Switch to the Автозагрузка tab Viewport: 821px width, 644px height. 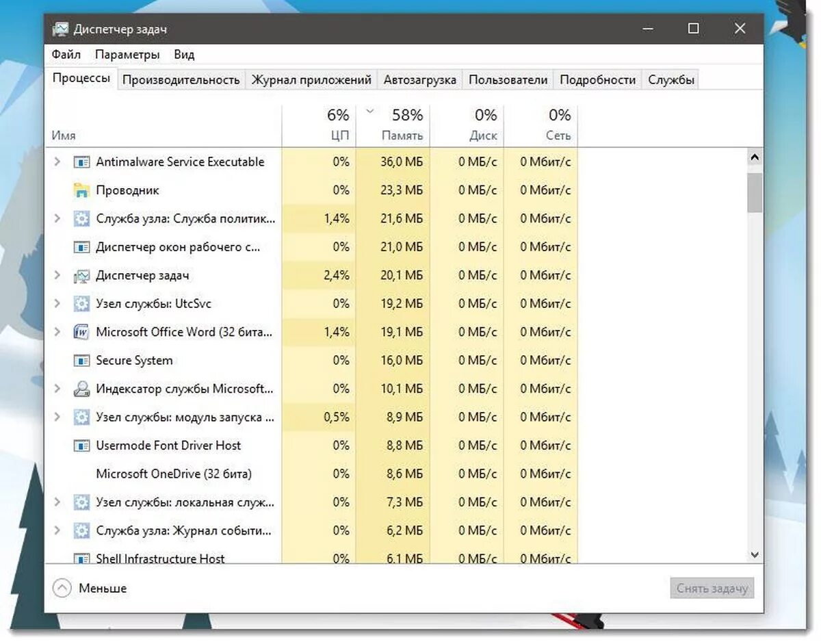click(420, 79)
